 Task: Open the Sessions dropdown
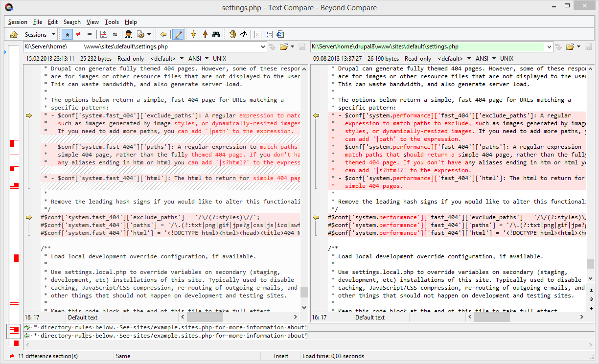(x=40, y=34)
